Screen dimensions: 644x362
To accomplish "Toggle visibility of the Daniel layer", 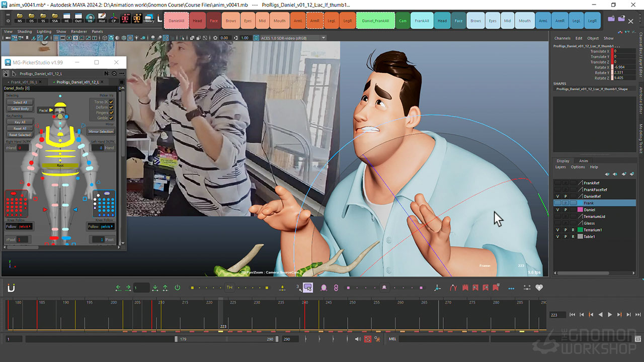I will pos(557,210).
